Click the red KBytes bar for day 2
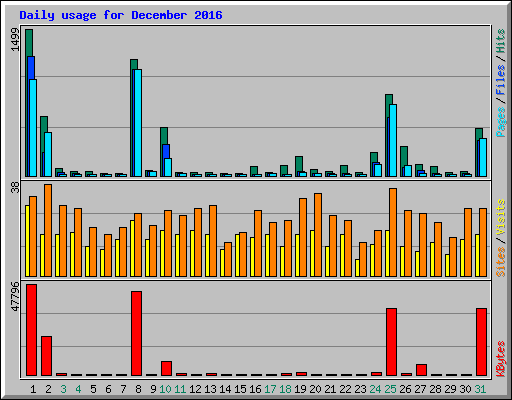Viewport: 512px width, 400px height. (46, 356)
